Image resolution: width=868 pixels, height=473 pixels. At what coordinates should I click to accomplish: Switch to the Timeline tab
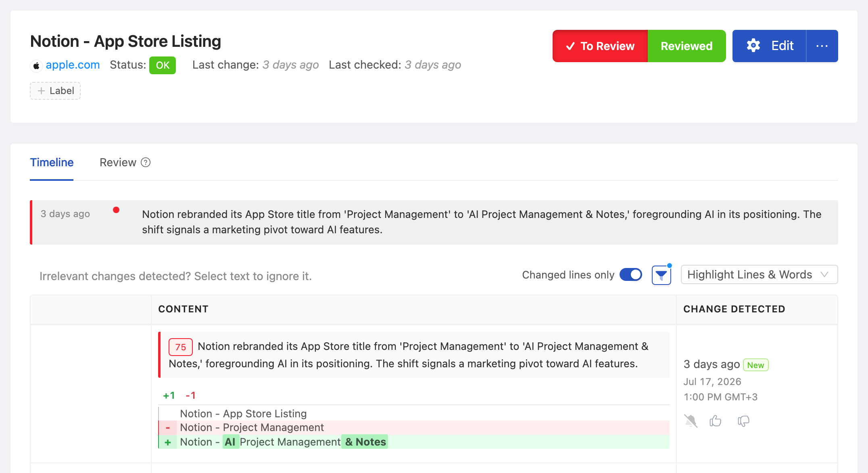52,162
